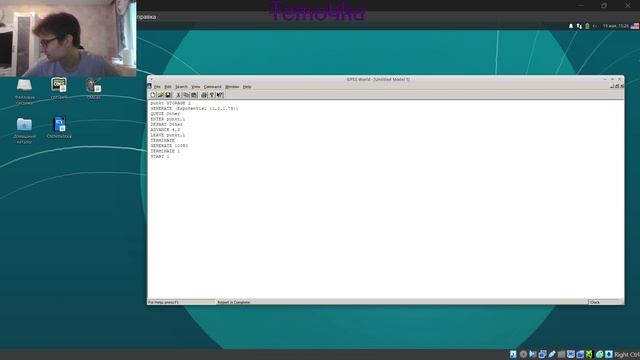Screen dimensions: 640x360
Task: Restore the inner model document window
Action: [617, 86]
